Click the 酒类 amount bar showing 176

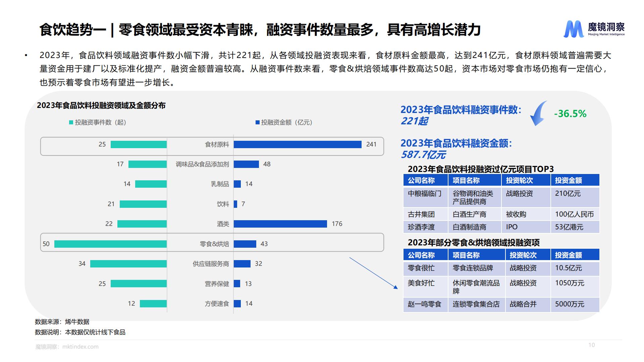(x=280, y=224)
